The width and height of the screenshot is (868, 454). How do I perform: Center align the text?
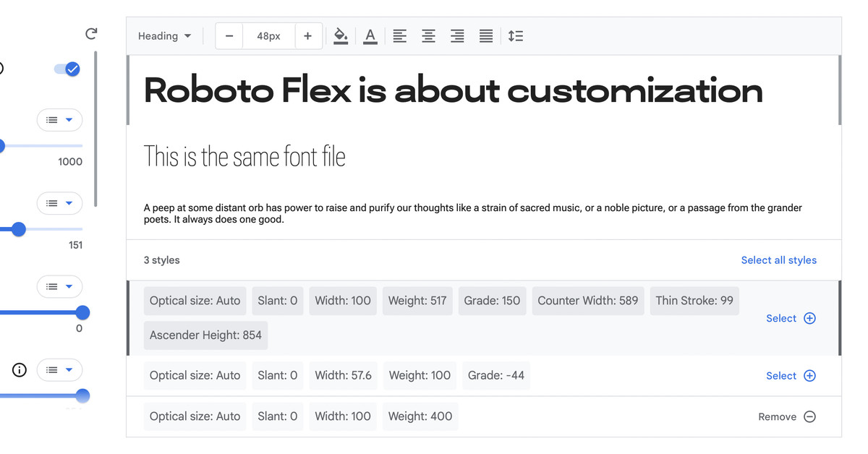428,35
